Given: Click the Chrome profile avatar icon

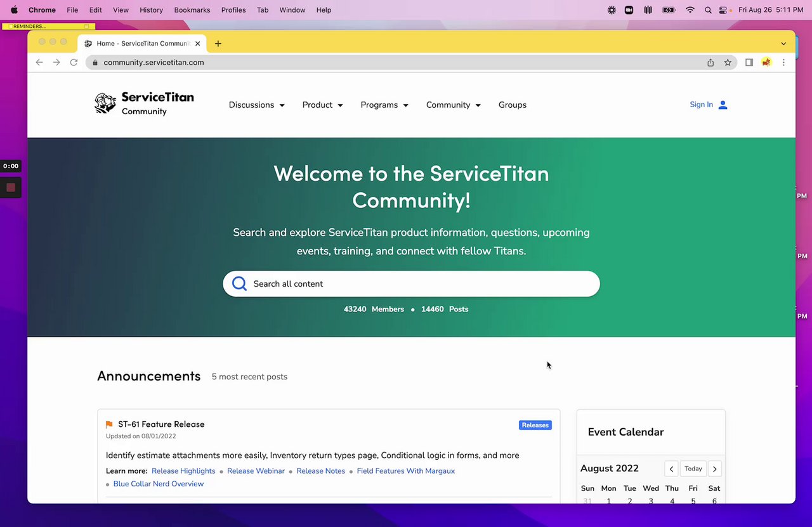Looking at the screenshot, I should coord(766,62).
